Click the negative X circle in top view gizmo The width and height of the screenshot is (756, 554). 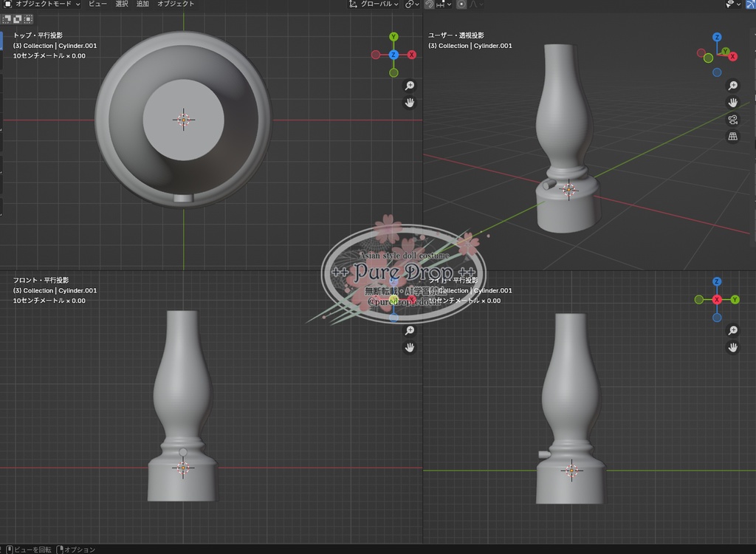376,55
